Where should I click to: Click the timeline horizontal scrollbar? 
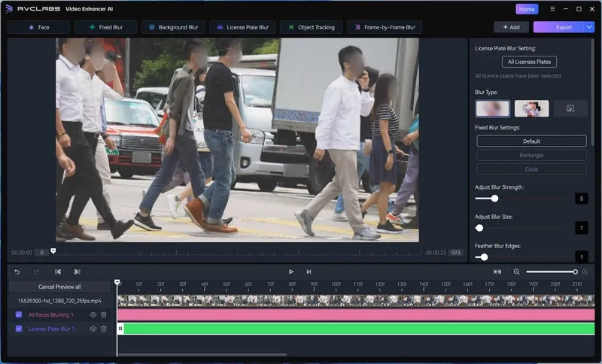pyautogui.click(x=202, y=354)
